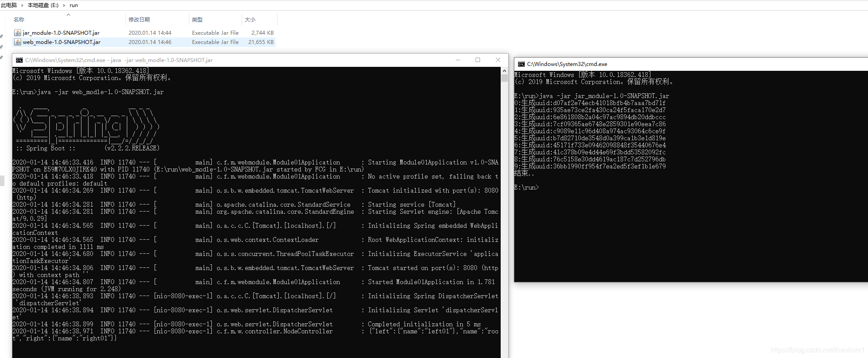Sort file list by 修改日期 column
This screenshot has width=868, height=358.
(x=139, y=20)
